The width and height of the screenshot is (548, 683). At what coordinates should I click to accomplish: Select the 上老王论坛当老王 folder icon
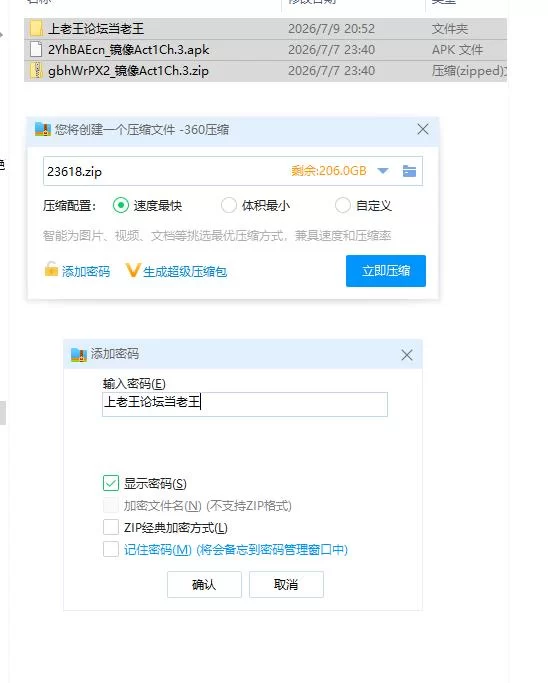(36, 29)
